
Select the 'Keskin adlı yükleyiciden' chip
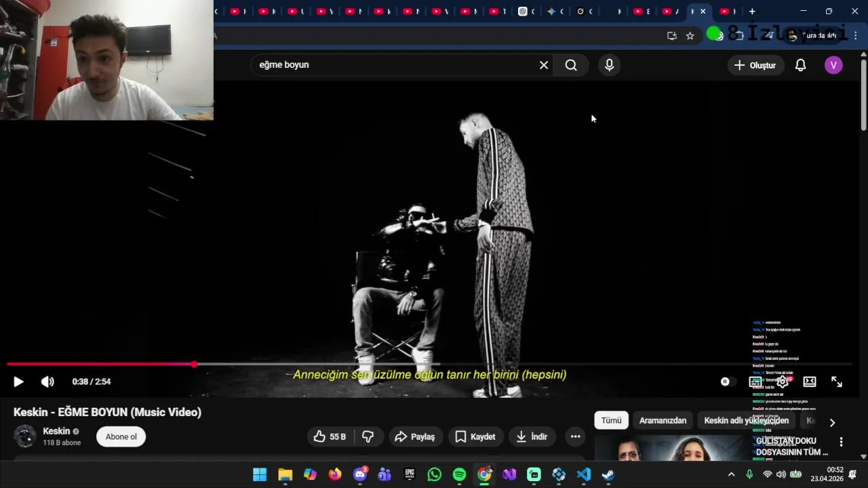pos(746,420)
